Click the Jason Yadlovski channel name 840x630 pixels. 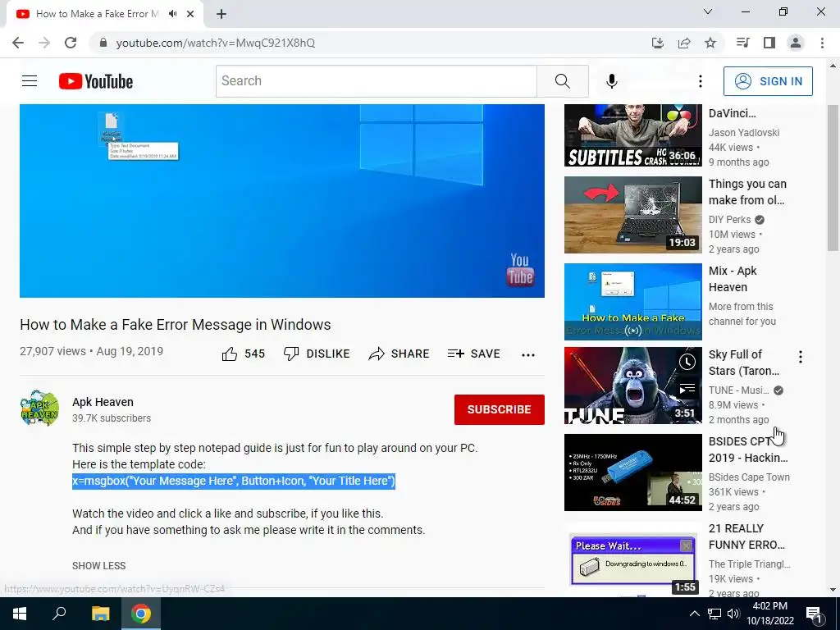click(x=744, y=133)
